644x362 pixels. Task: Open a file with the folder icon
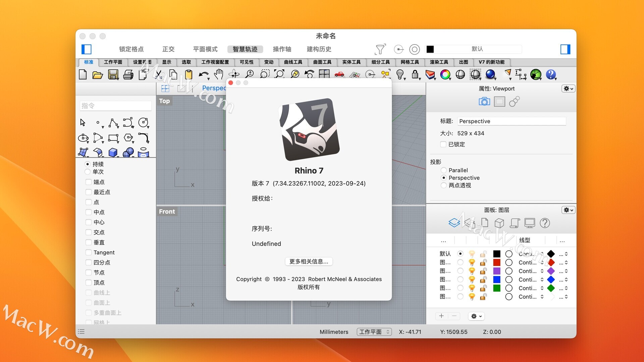[x=98, y=75]
